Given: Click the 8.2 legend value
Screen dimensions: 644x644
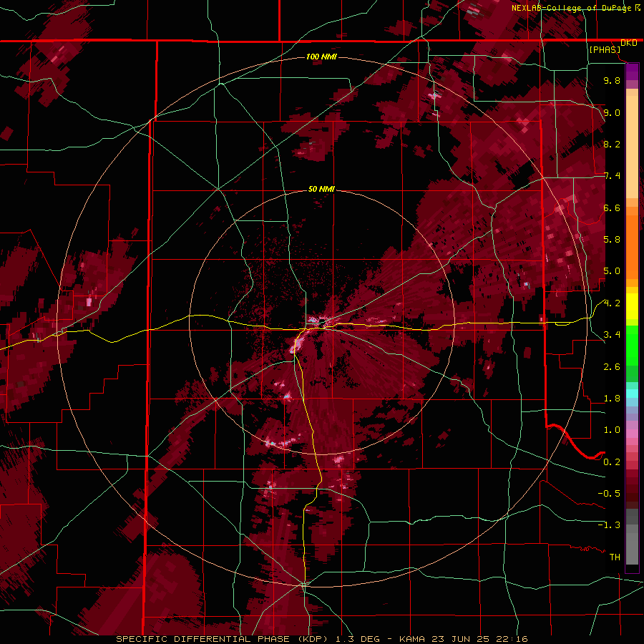Looking at the screenshot, I should click(x=612, y=144).
